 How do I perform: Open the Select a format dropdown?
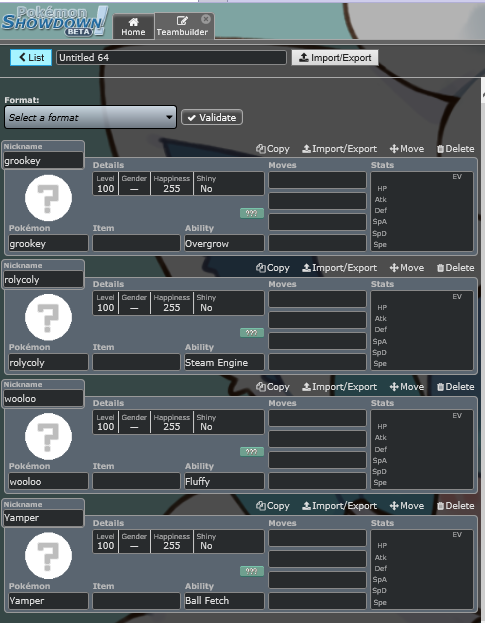[90, 117]
